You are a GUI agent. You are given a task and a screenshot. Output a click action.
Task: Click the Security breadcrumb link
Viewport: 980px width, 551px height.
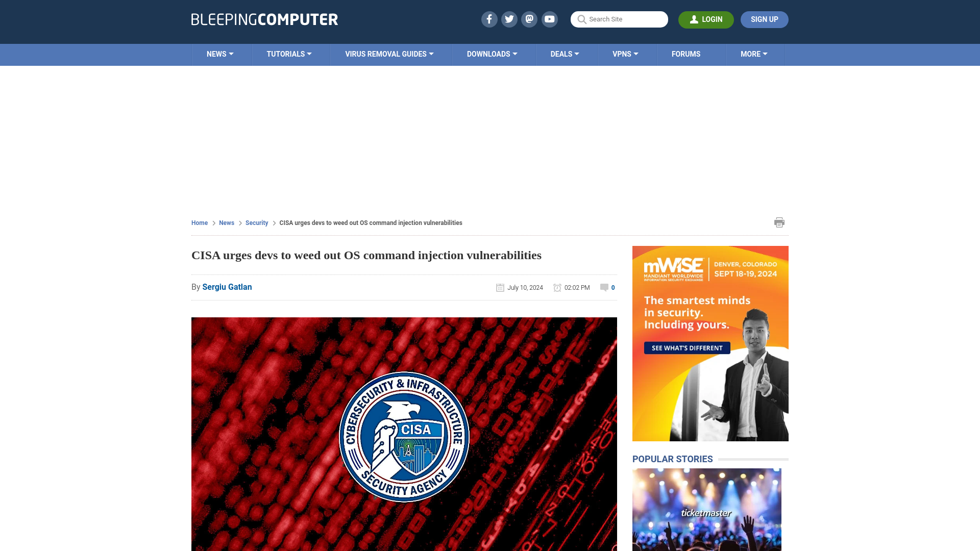click(256, 222)
